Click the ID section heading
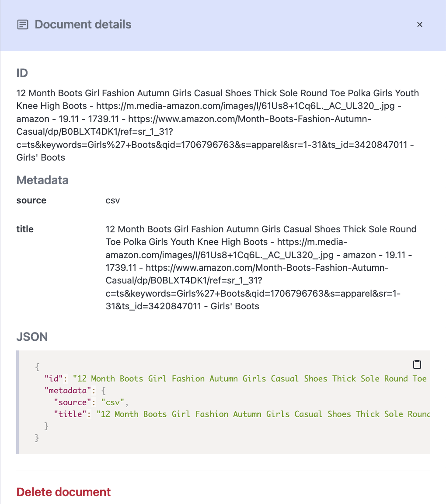The image size is (446, 504). point(22,73)
